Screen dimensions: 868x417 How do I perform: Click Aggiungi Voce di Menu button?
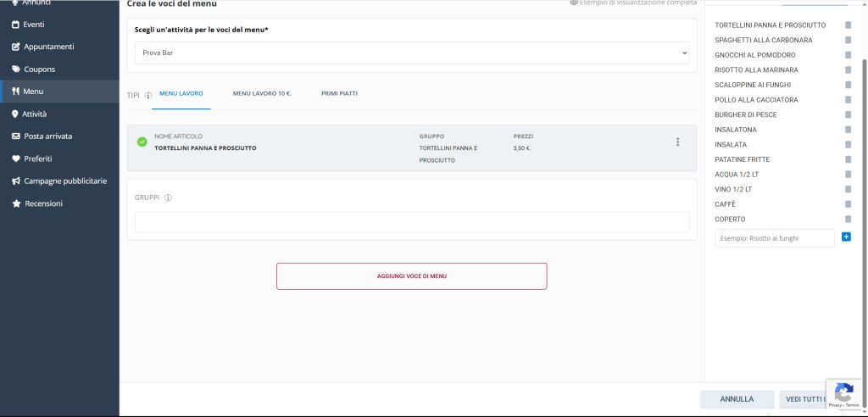[x=411, y=276]
